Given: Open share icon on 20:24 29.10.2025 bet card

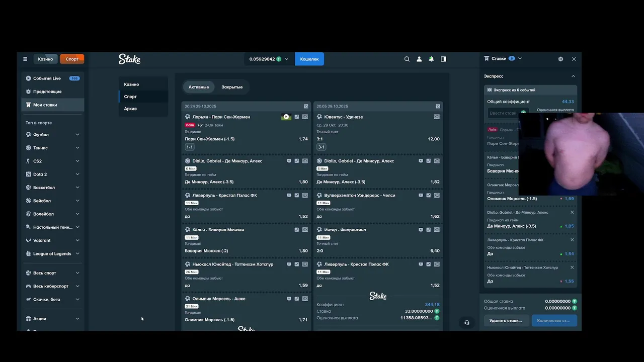Looking at the screenshot, I should pyautogui.click(x=306, y=107).
